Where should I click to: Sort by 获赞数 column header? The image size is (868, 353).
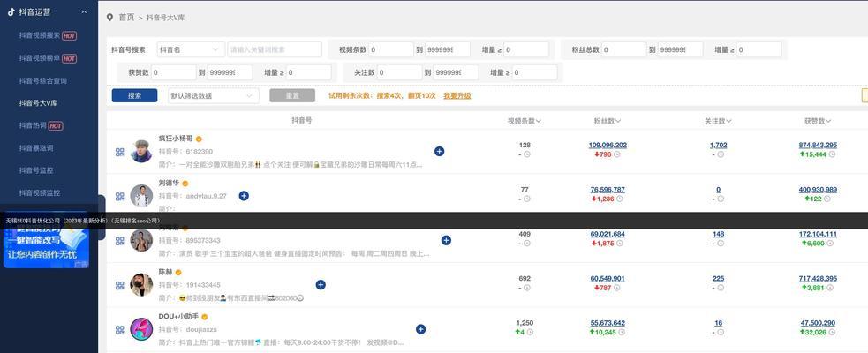tap(818, 121)
